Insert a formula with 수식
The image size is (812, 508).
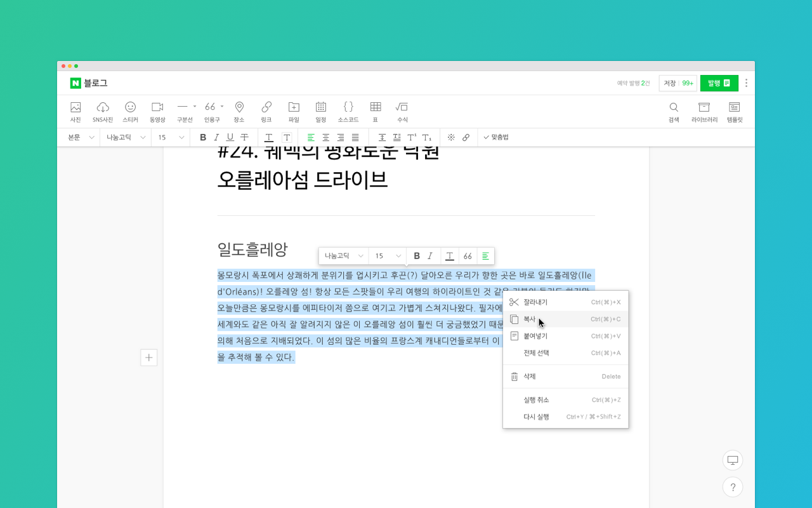click(402, 112)
